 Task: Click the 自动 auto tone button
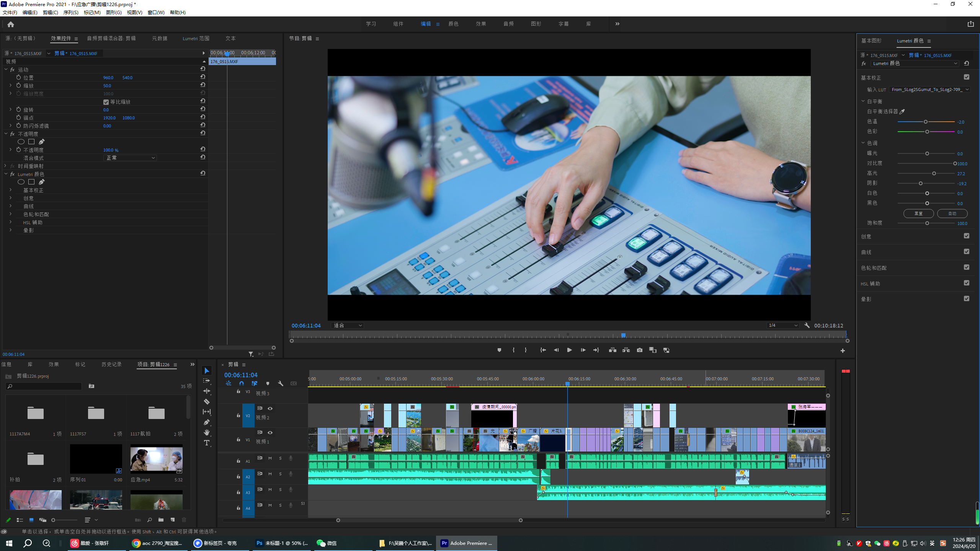[x=952, y=214]
